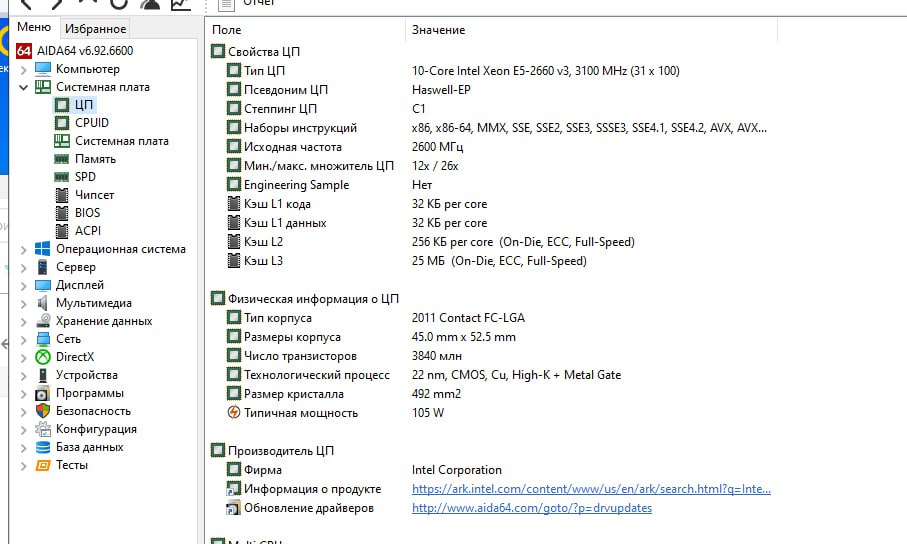Screen dimensions: 907x544
Task: Click the Конфигурация gears icon
Action: tap(43, 429)
